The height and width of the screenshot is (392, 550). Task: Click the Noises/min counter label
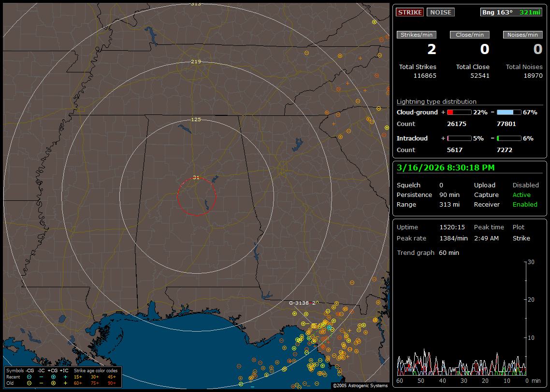[x=523, y=35]
